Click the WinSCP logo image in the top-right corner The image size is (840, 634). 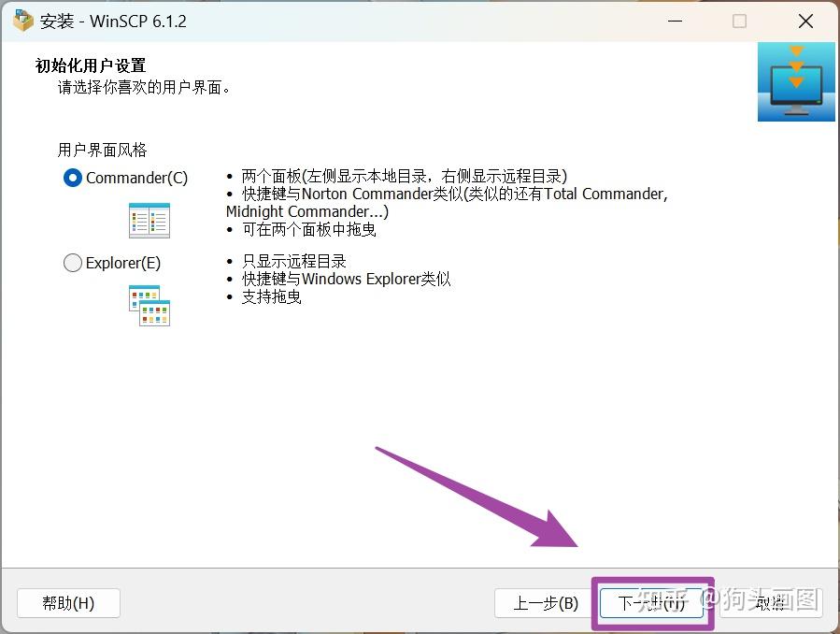(x=795, y=81)
